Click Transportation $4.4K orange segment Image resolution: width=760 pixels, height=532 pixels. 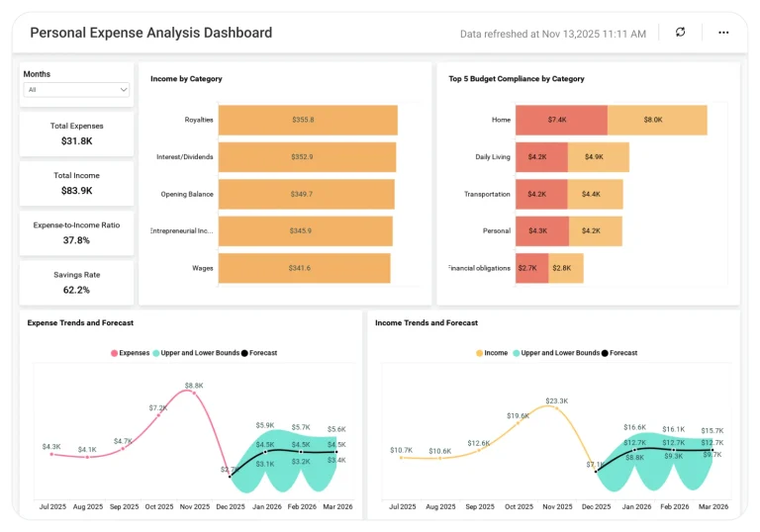[x=595, y=194]
